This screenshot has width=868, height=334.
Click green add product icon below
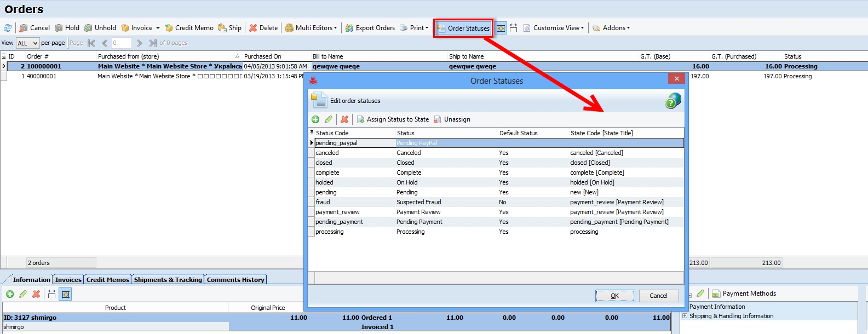[x=10, y=294]
